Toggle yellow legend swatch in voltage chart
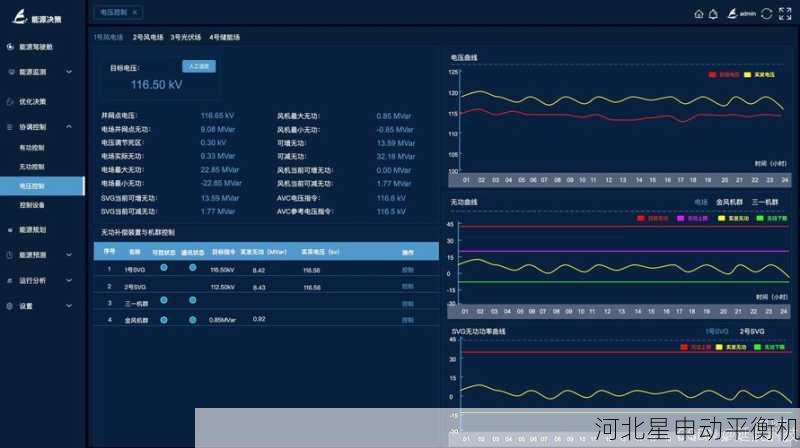The height and width of the screenshot is (448, 800). 747,75
